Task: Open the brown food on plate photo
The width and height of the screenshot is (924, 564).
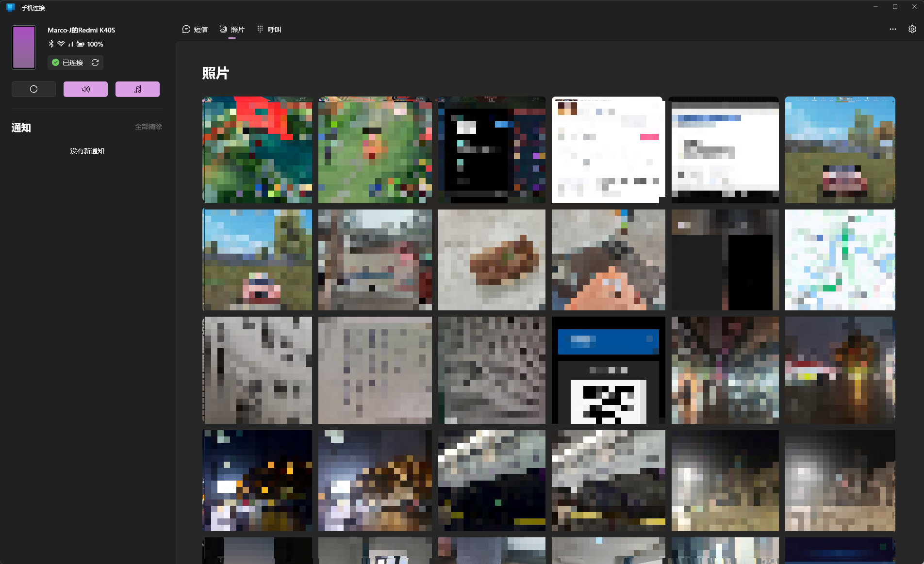Action: (492, 260)
